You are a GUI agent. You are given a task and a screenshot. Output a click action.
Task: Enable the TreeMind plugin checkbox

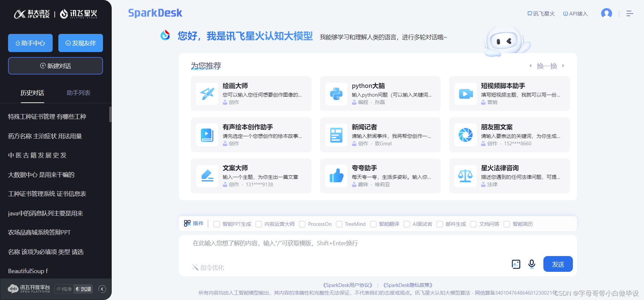pos(339,224)
